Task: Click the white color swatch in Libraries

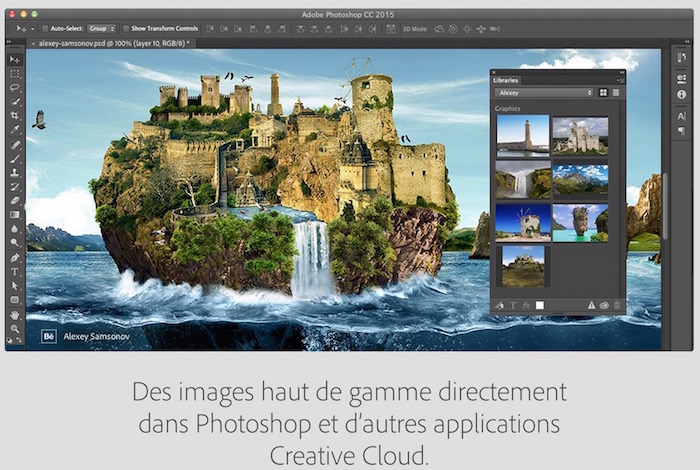Action: point(540,305)
